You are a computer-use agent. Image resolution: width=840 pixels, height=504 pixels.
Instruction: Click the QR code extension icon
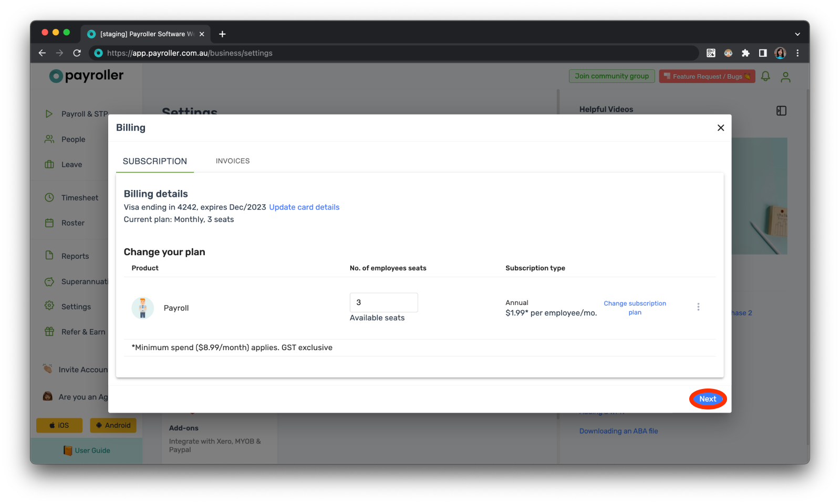pyautogui.click(x=711, y=53)
